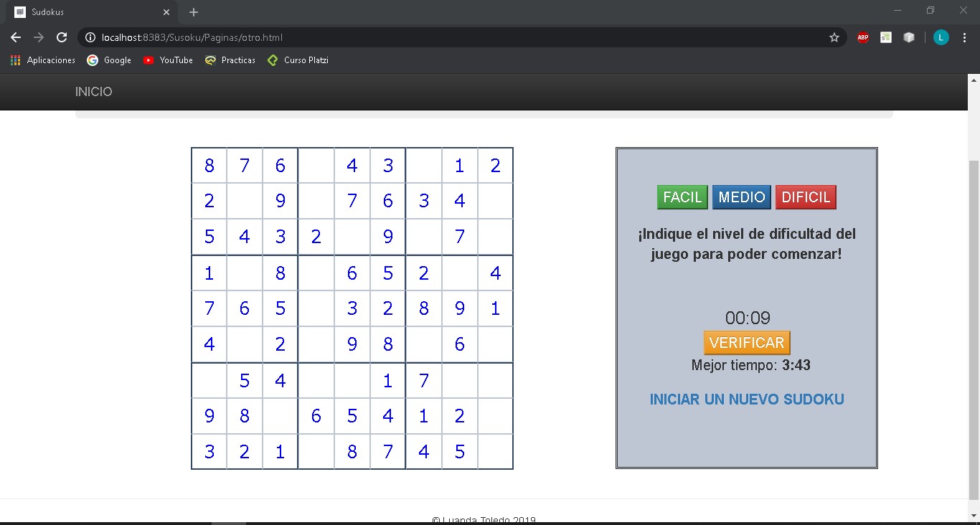Select the DIFICIL difficulty option
The image size is (980, 525).
pos(805,197)
